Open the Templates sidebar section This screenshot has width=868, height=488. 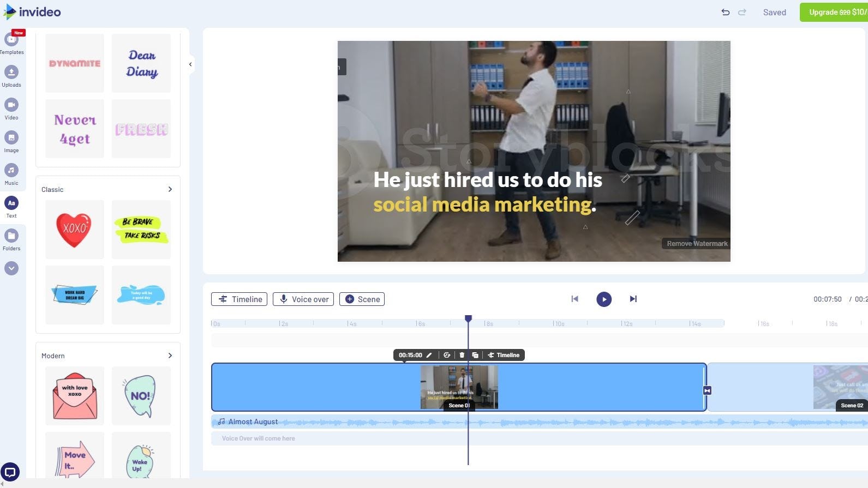tap(11, 43)
